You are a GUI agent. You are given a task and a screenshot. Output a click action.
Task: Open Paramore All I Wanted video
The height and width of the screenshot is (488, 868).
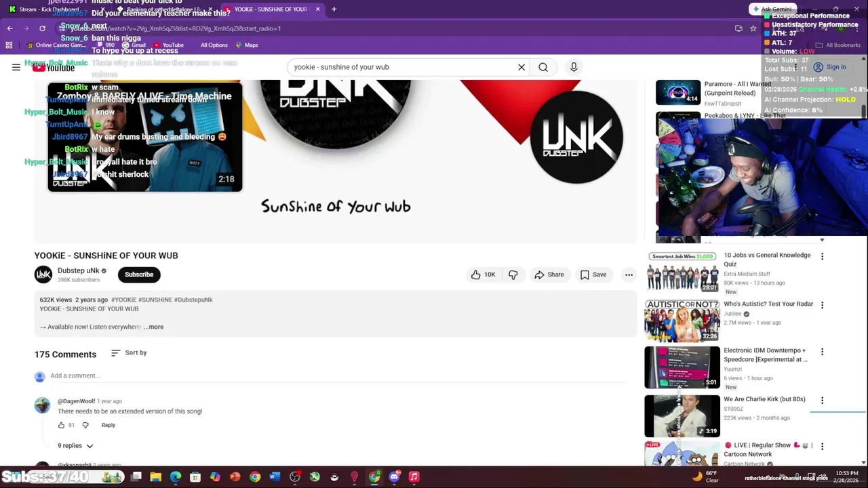678,92
